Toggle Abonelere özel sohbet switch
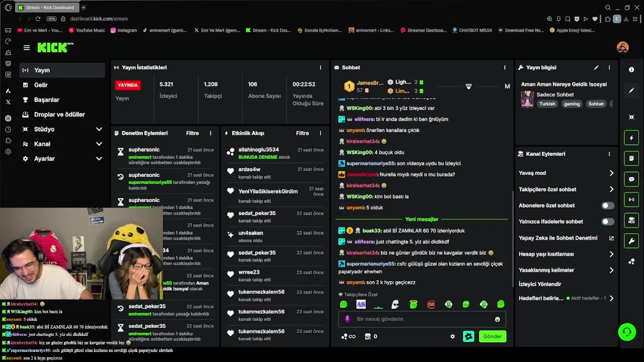Screen dimensions: 644x362 click(608, 206)
